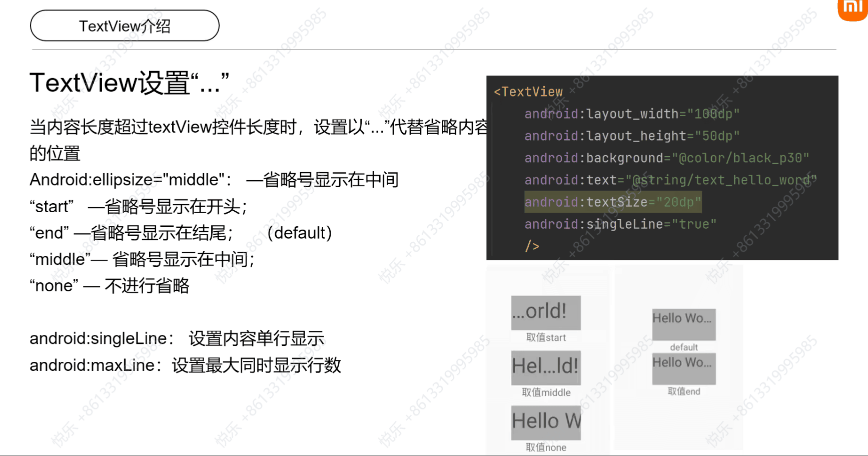Click the TextView介绍 title pill
This screenshot has height=456, width=868.
click(125, 26)
